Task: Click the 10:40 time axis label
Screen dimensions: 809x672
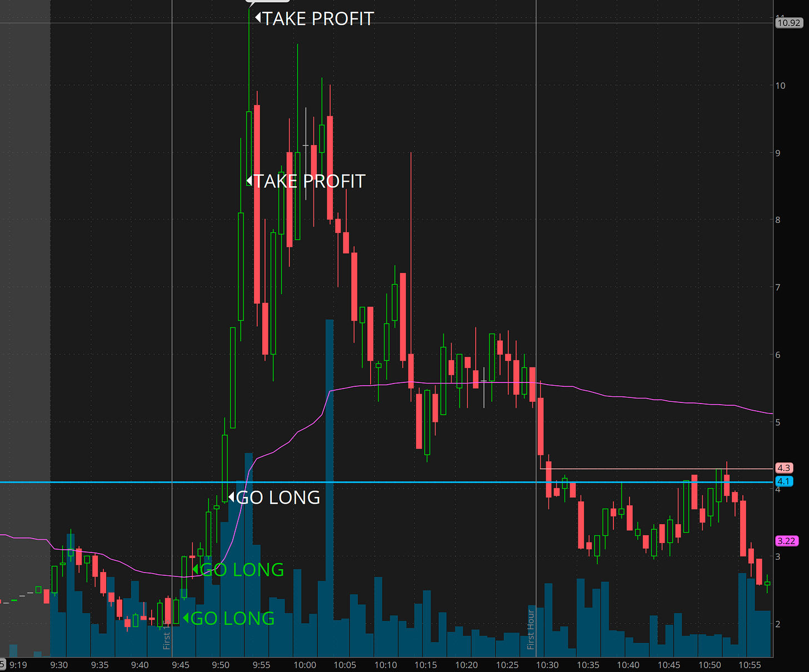Action: (x=628, y=665)
